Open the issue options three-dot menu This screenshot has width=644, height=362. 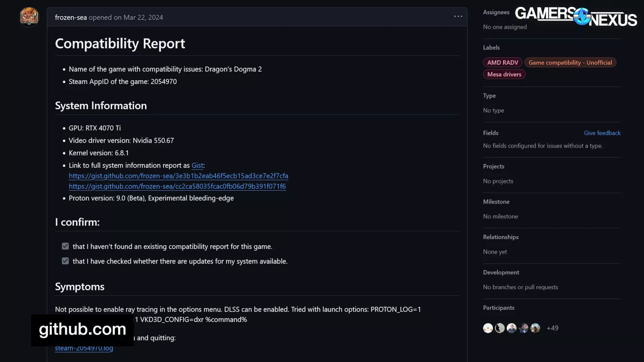pos(458,16)
